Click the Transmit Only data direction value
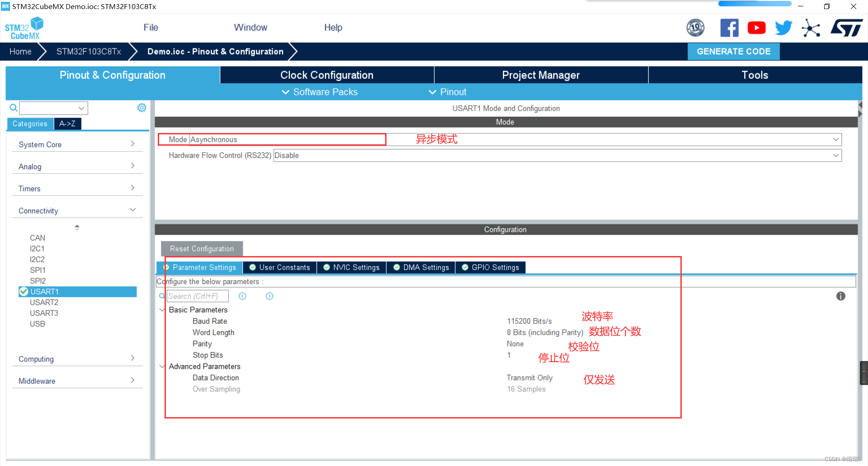This screenshot has height=466, width=868. (x=529, y=377)
